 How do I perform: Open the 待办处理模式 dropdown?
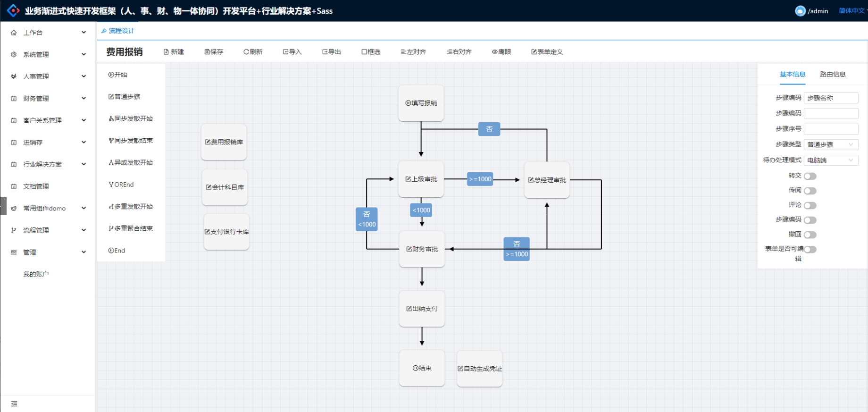831,160
